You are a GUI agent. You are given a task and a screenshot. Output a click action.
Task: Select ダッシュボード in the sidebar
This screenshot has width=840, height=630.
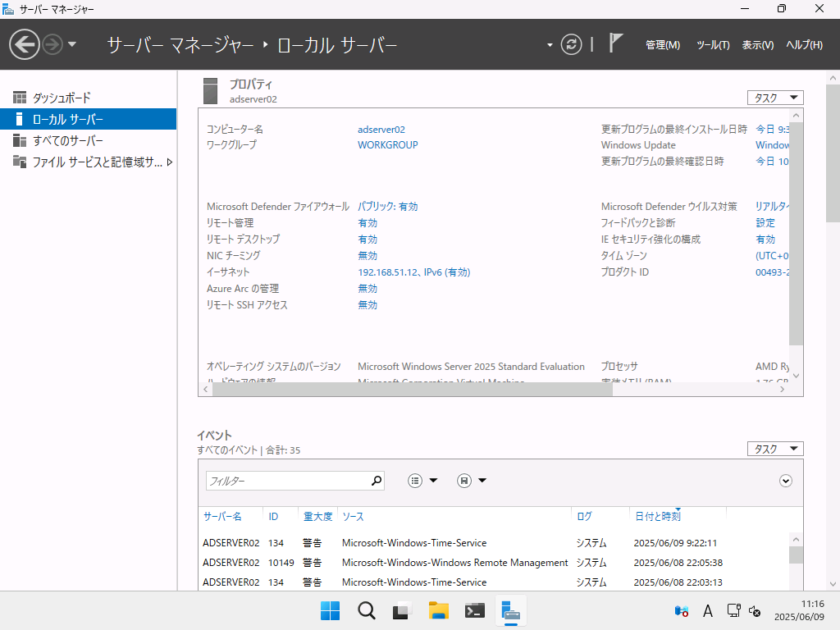(89, 98)
